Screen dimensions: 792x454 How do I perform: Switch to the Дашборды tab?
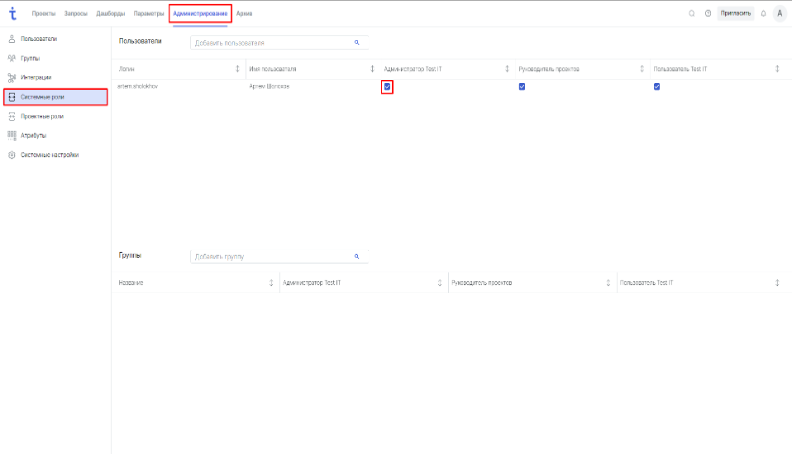coord(111,14)
